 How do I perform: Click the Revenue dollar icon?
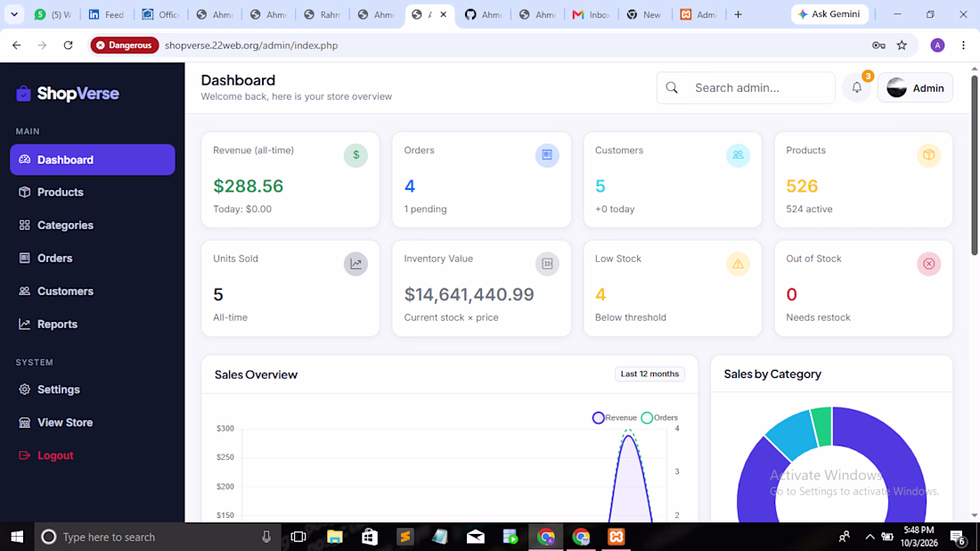pyautogui.click(x=355, y=155)
